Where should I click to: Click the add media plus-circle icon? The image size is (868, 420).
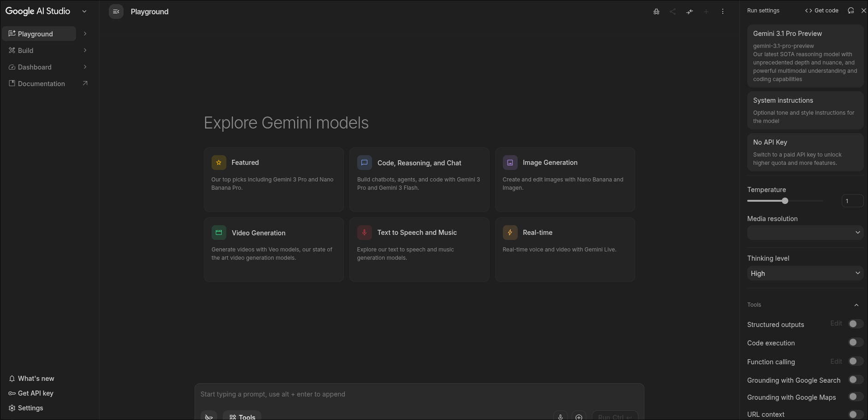pyautogui.click(x=579, y=416)
